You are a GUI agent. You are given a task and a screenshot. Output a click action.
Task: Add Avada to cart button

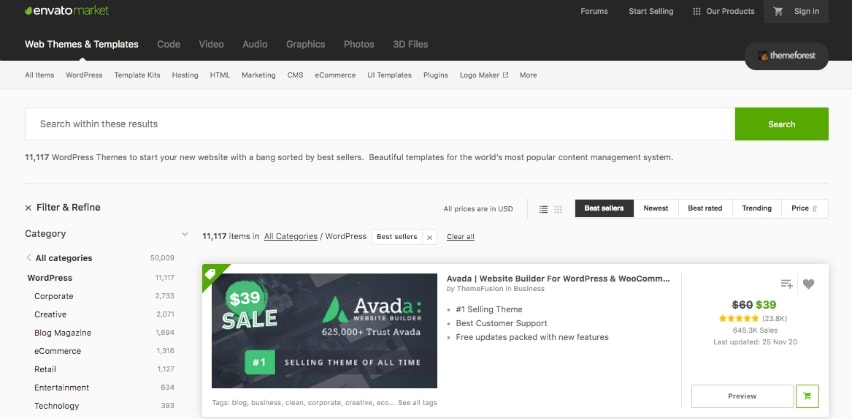[807, 396]
